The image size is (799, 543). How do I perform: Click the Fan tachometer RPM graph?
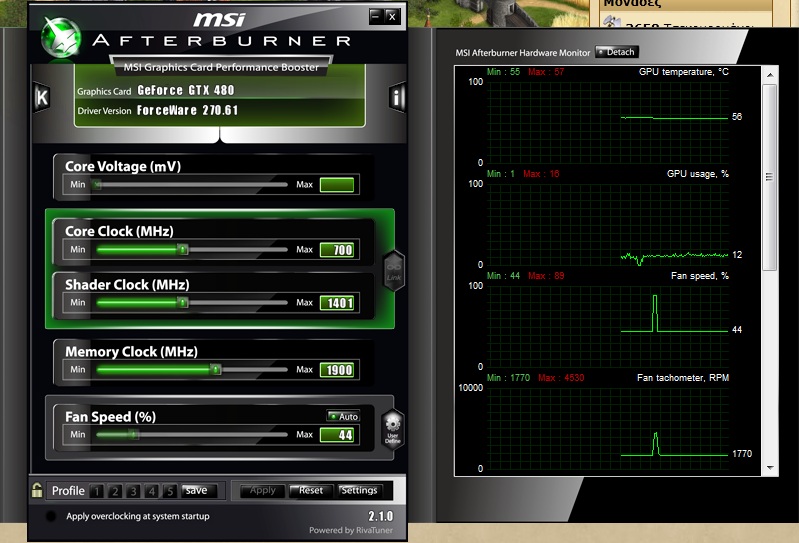click(608, 428)
